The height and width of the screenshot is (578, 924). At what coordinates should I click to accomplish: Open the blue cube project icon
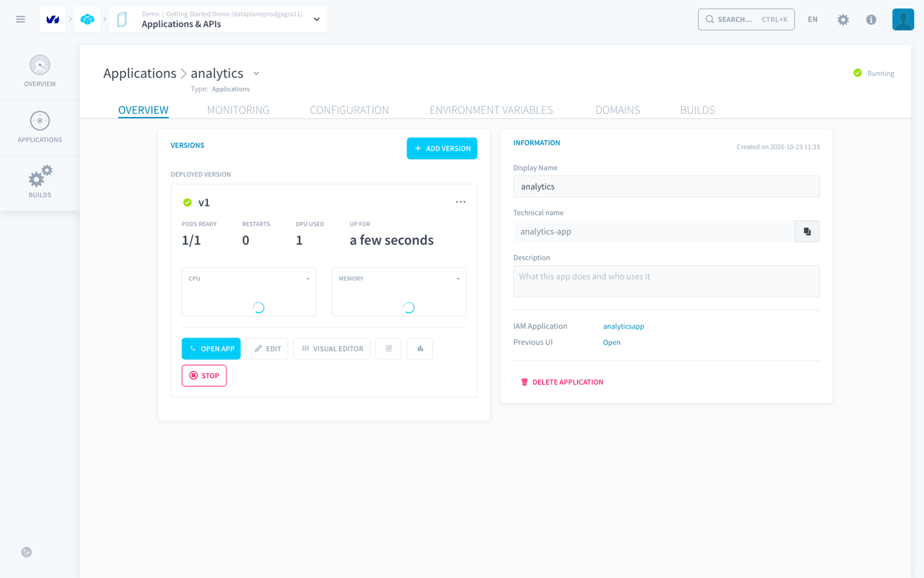pyautogui.click(x=87, y=19)
